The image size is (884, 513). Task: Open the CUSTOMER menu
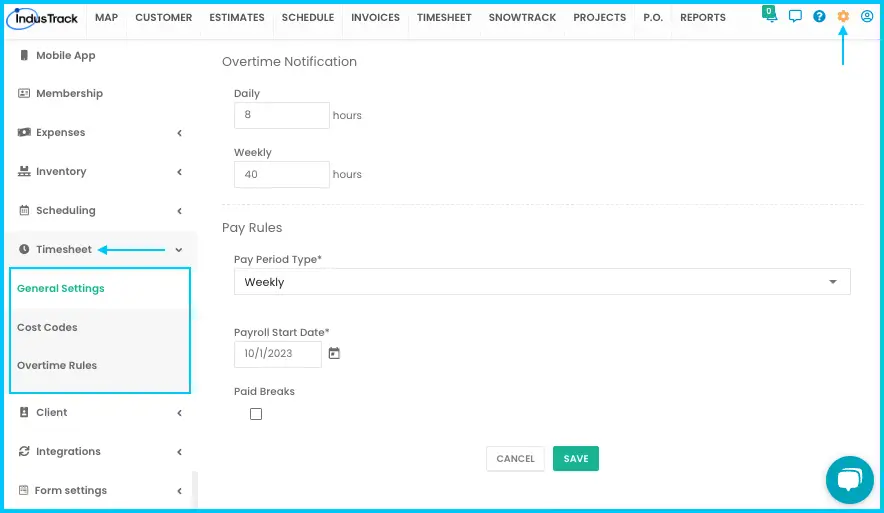163,17
